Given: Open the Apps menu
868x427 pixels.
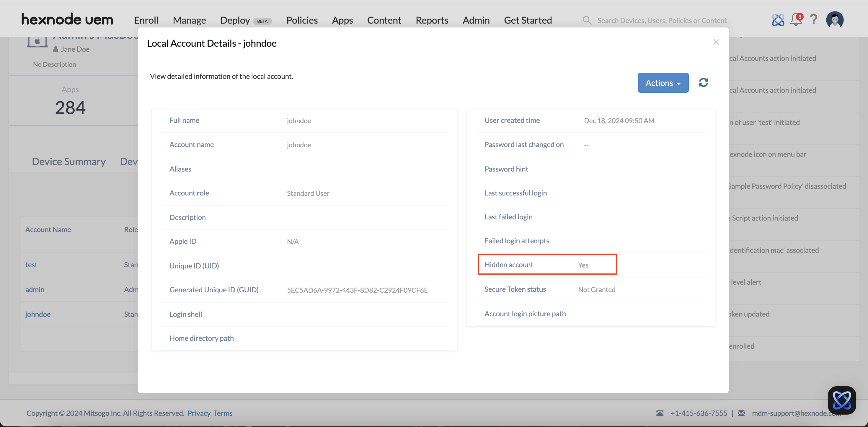Looking at the screenshot, I should (x=342, y=20).
